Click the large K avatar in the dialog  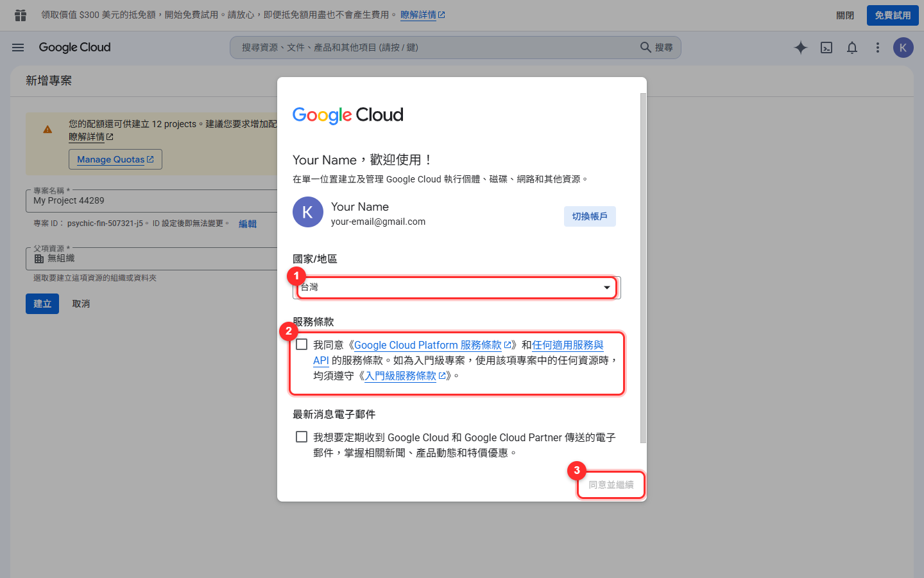pos(308,212)
